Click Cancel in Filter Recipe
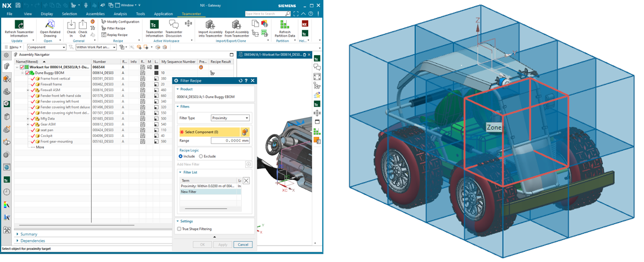Viewport: 644px width, 262px height. [x=243, y=245]
